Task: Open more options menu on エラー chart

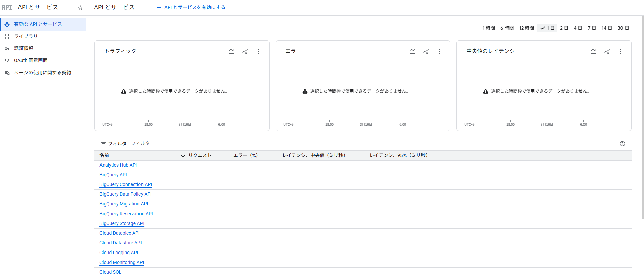Action: (439, 51)
